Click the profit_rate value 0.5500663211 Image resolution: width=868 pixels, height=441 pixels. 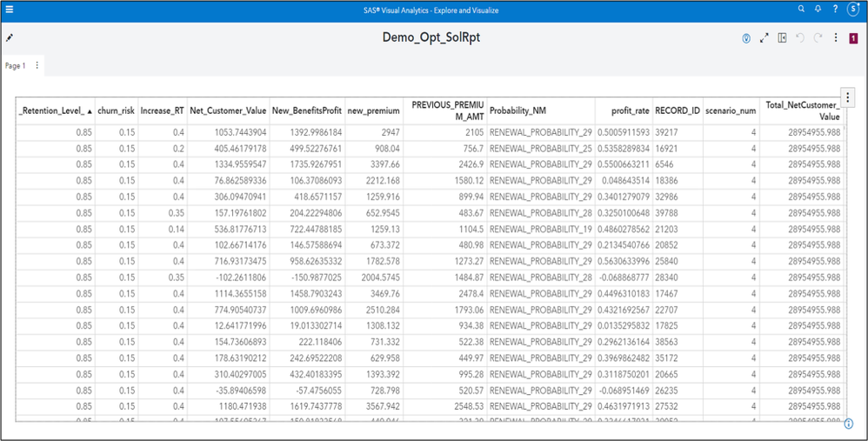point(624,165)
